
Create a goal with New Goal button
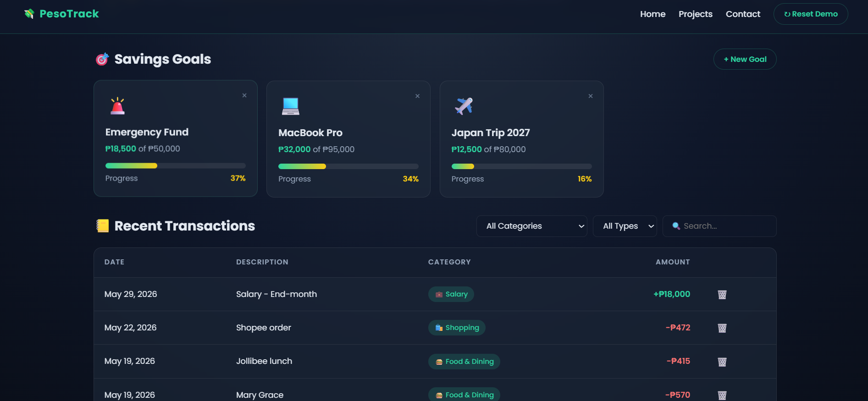(x=745, y=59)
